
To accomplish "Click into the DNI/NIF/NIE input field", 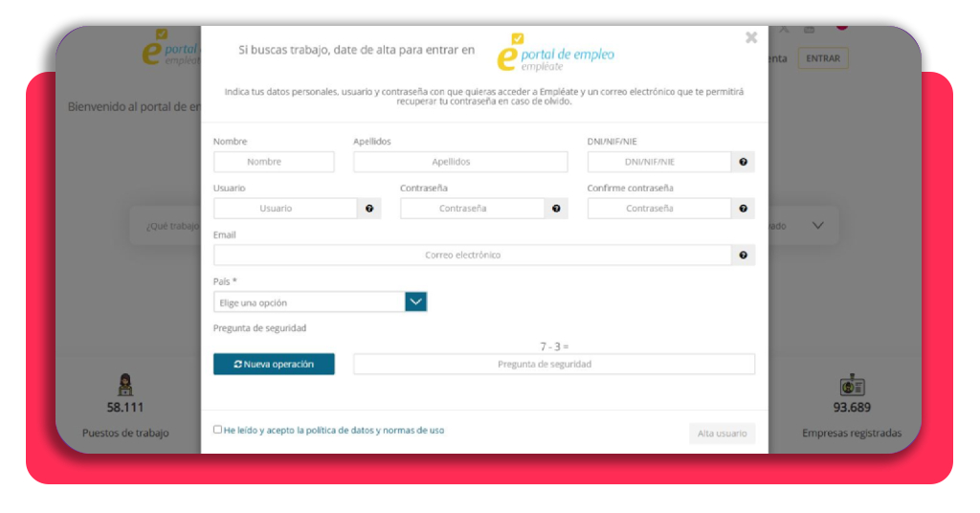I will pyautogui.click(x=659, y=162).
